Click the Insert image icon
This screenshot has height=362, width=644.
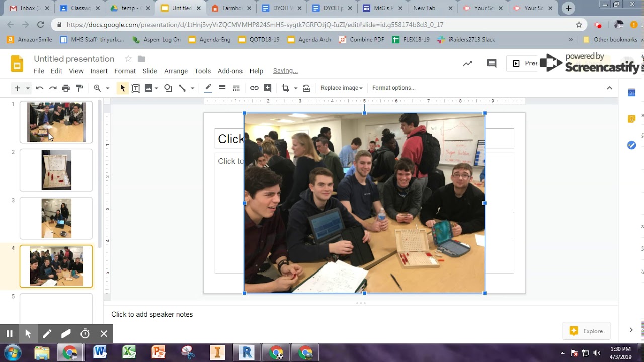point(148,88)
